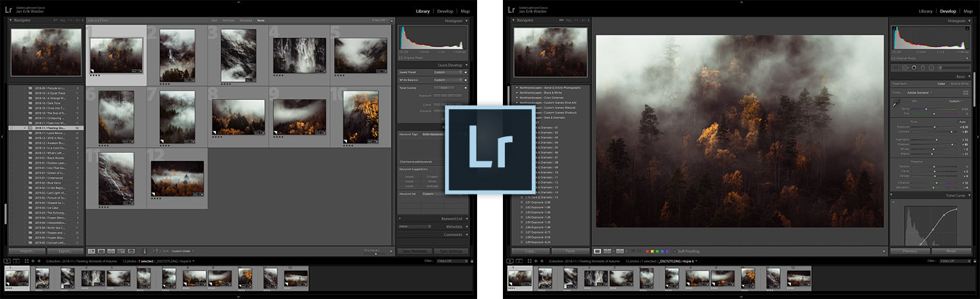Image resolution: width=980 pixels, height=299 pixels.
Task: Select Text in Library Filter bar
Action: (x=215, y=21)
